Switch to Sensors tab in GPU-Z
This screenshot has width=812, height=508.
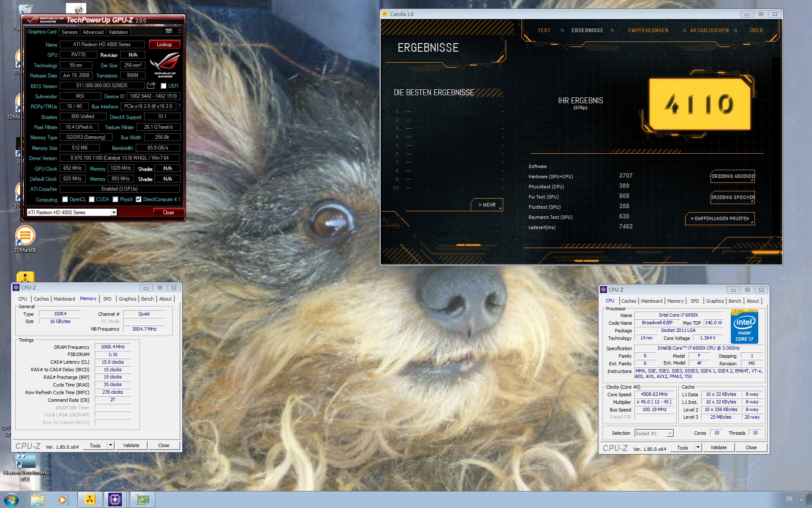coord(69,32)
